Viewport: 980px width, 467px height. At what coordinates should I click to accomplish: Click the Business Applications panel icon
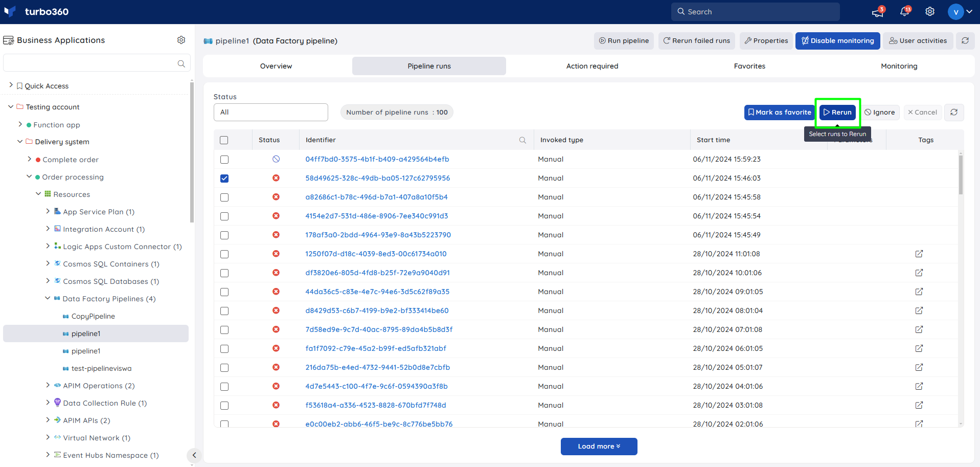tap(9, 40)
